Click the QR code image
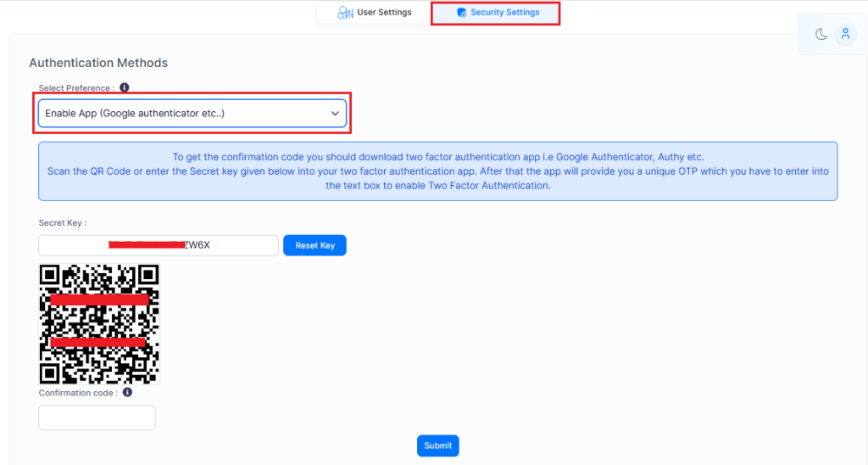The image size is (868, 465). click(x=99, y=324)
